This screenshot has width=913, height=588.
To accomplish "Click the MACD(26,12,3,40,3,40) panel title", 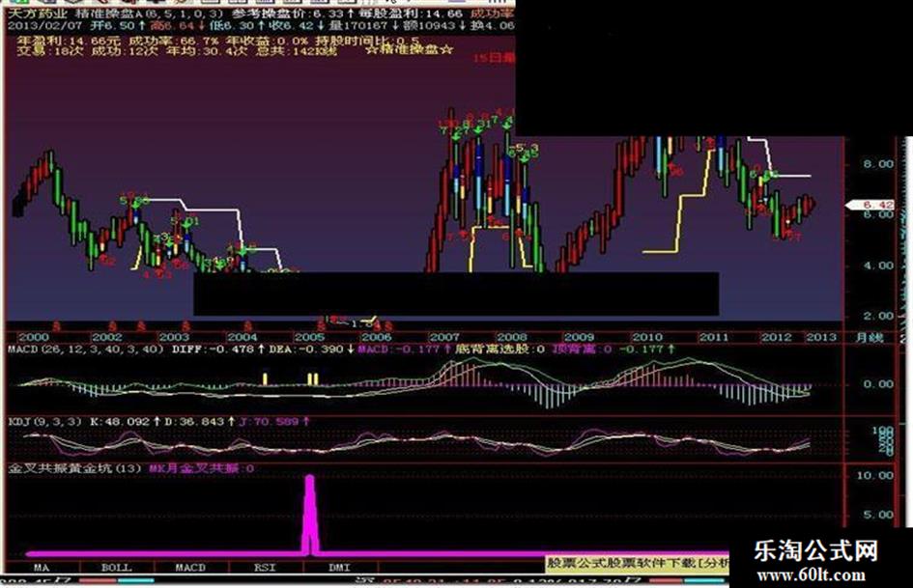I will [x=86, y=350].
